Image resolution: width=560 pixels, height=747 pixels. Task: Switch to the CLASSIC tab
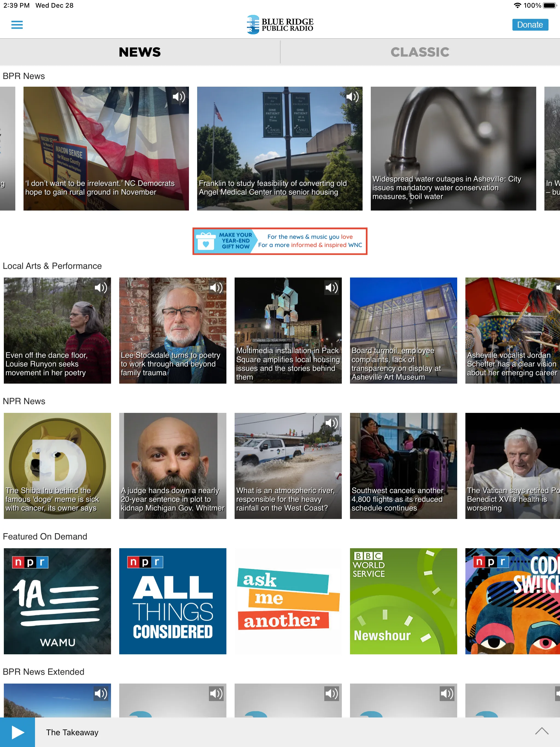click(x=420, y=52)
